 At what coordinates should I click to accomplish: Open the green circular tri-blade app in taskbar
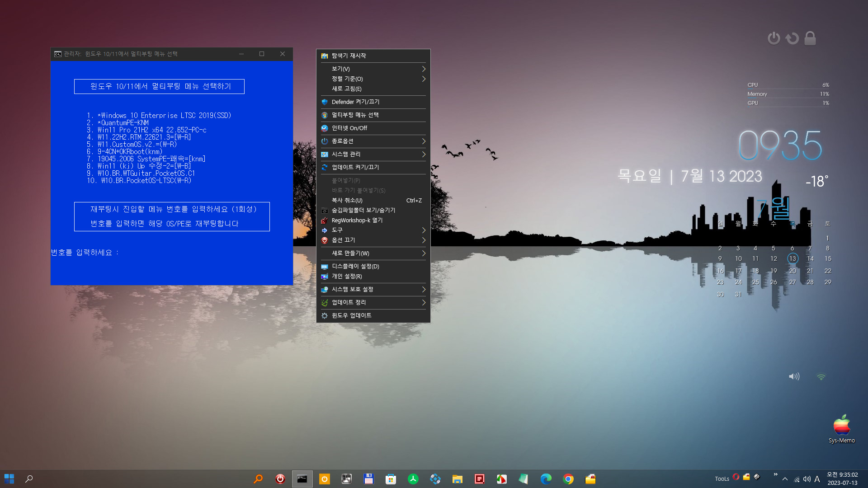(x=413, y=479)
